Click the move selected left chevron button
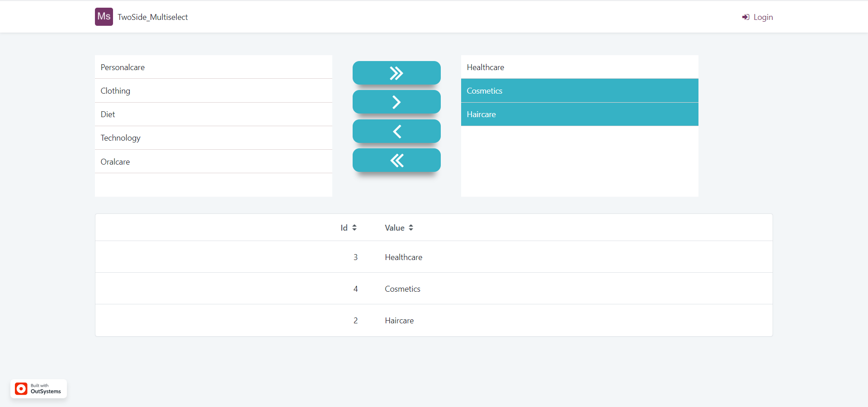This screenshot has width=868, height=407. [x=396, y=131]
